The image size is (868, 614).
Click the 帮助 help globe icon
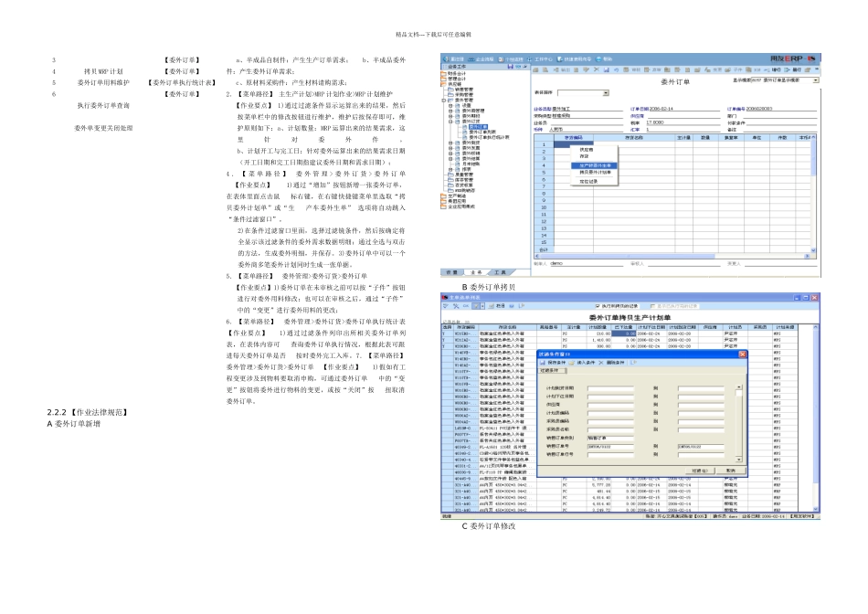599,58
